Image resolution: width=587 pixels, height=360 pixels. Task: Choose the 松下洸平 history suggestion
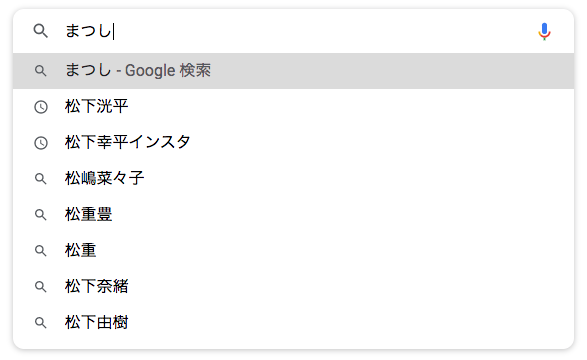(x=294, y=107)
